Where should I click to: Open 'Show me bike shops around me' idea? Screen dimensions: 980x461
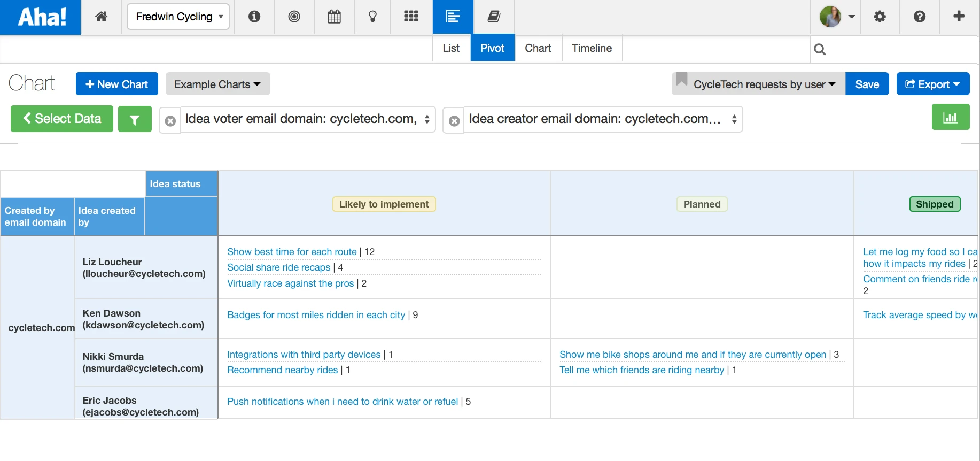point(693,355)
